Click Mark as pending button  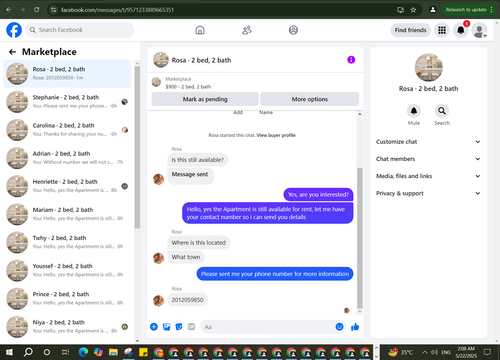205,99
